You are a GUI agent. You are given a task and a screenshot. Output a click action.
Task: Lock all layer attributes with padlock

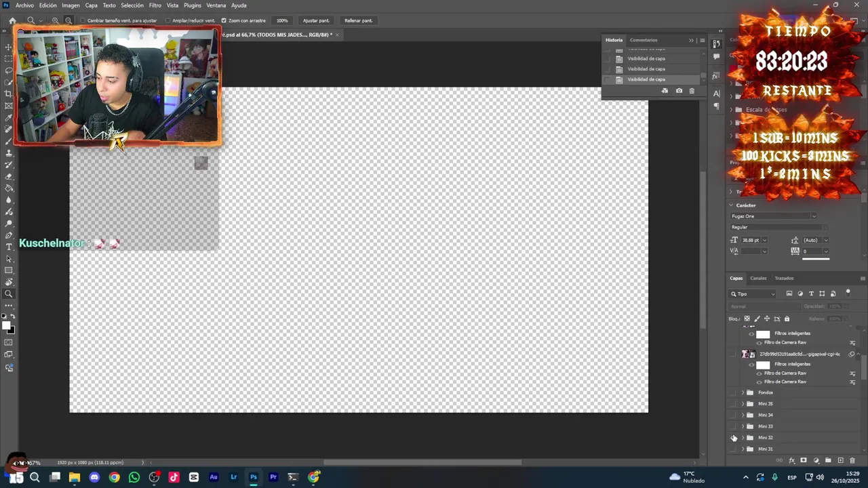coord(787,319)
